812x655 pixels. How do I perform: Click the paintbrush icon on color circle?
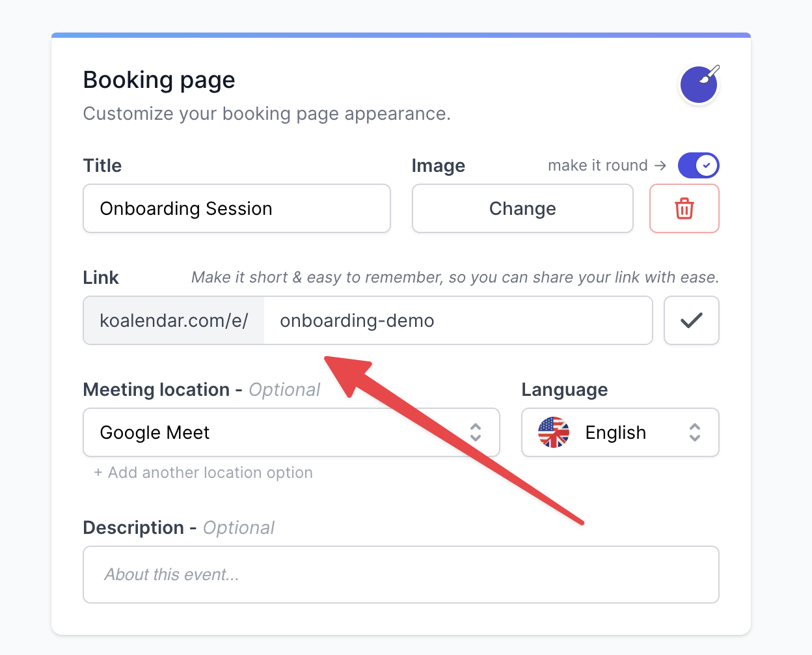click(x=709, y=74)
